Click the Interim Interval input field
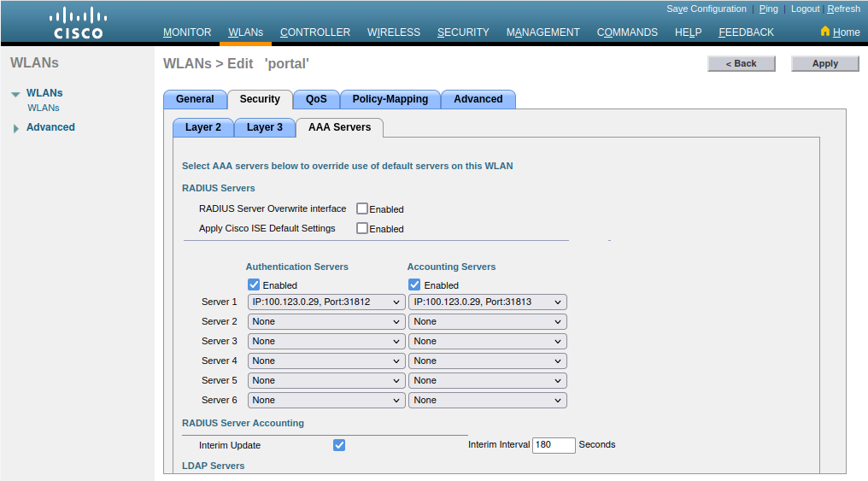 point(553,445)
